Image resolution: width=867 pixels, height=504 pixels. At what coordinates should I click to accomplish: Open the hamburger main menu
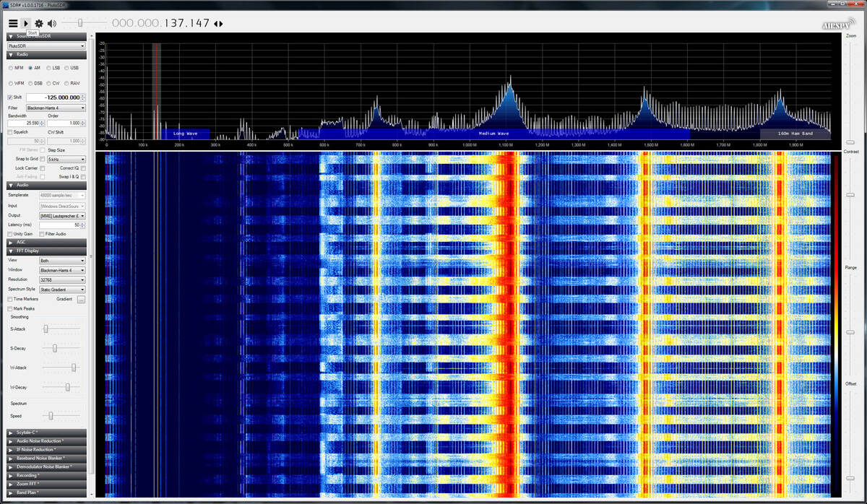point(13,23)
